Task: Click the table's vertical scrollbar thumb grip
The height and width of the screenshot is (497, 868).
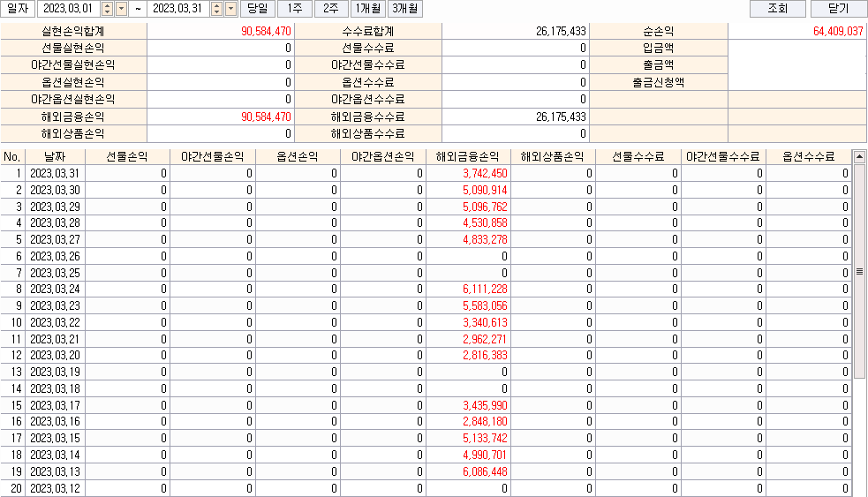Action: [x=858, y=272]
